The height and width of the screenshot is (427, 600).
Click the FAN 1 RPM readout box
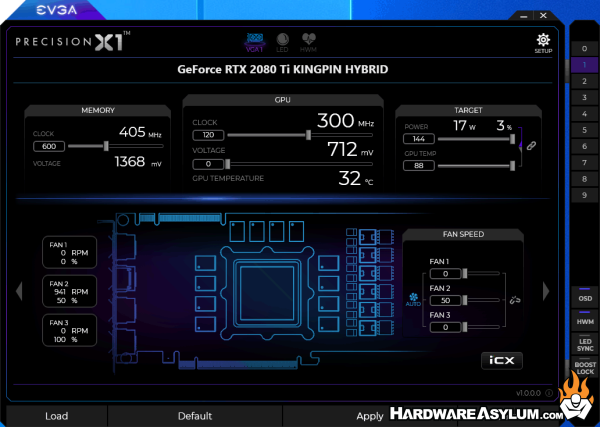(x=69, y=253)
